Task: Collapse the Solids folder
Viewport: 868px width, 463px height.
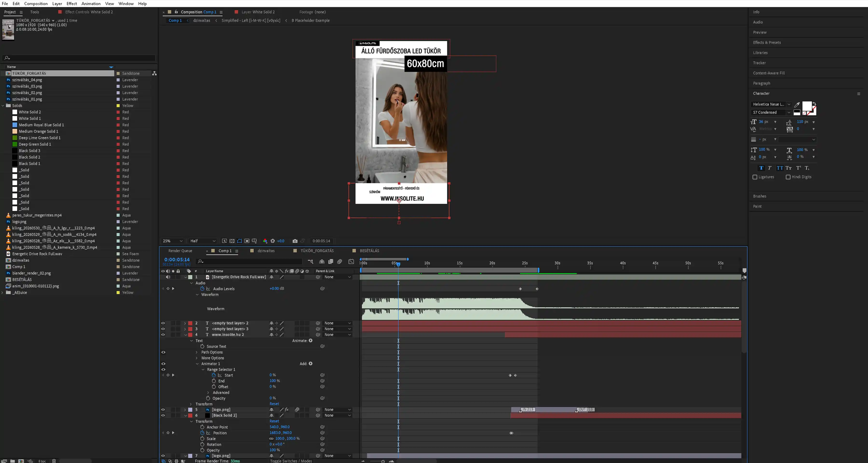Action: click(3, 105)
